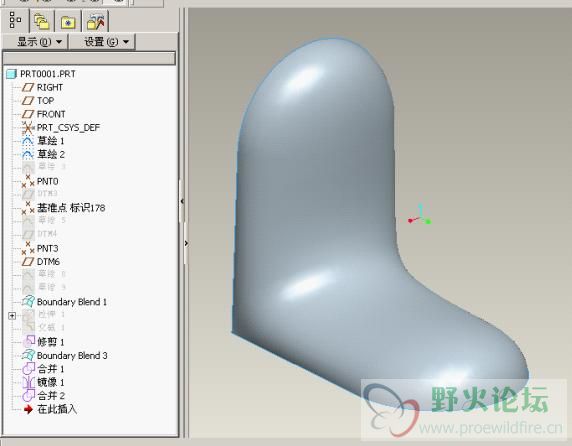Select the 基准点 标识178 datum point icon
Image resolution: width=572 pixels, height=446 pixels.
(x=28, y=208)
